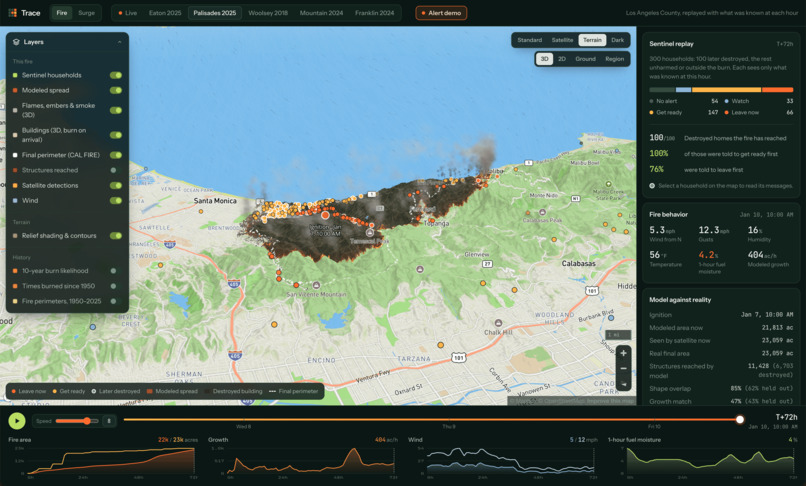Enable Structures reached layer

coord(114,170)
